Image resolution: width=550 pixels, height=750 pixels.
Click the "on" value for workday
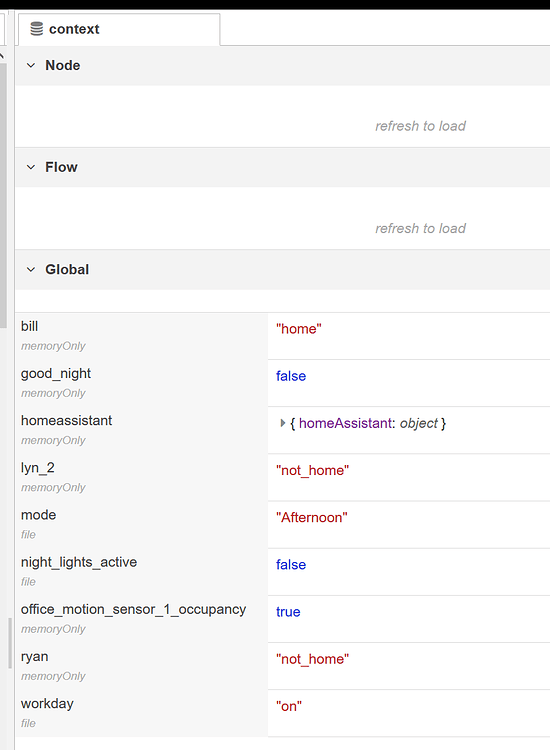[289, 706]
